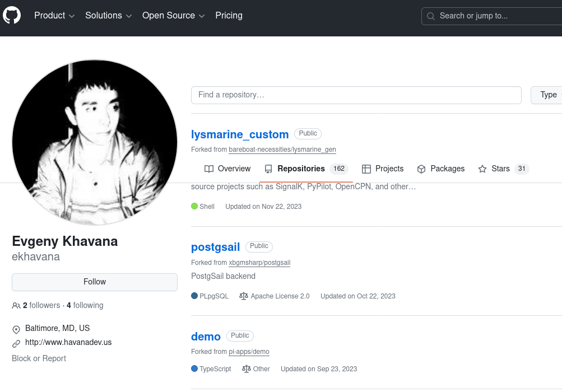Switch to the Projects tab
The image size is (562, 392).
coord(383,169)
